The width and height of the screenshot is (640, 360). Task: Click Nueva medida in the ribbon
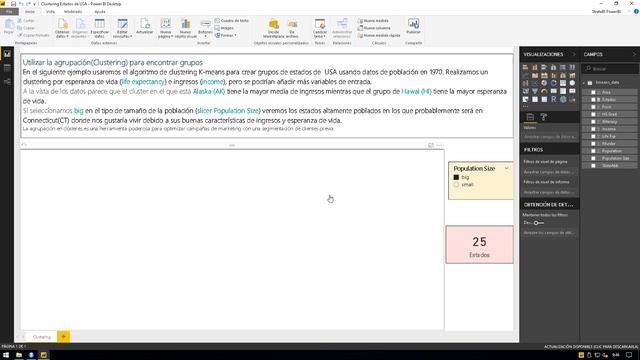(373, 20)
